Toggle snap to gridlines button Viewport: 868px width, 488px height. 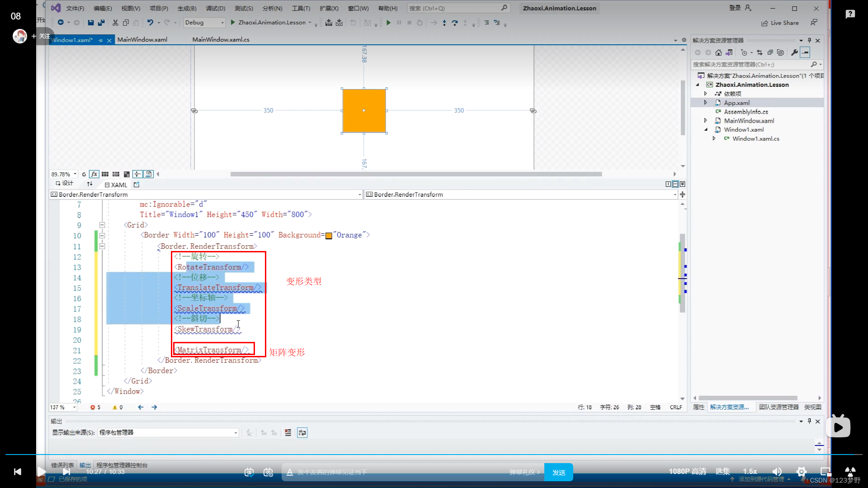[116, 174]
